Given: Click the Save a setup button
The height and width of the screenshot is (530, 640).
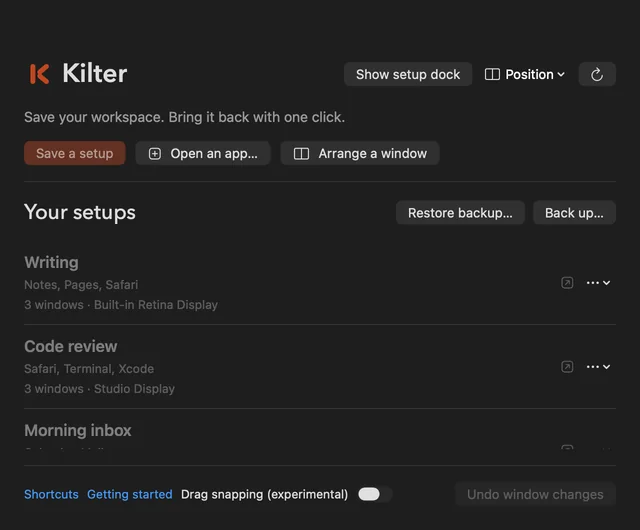Looking at the screenshot, I should click(x=75, y=154).
